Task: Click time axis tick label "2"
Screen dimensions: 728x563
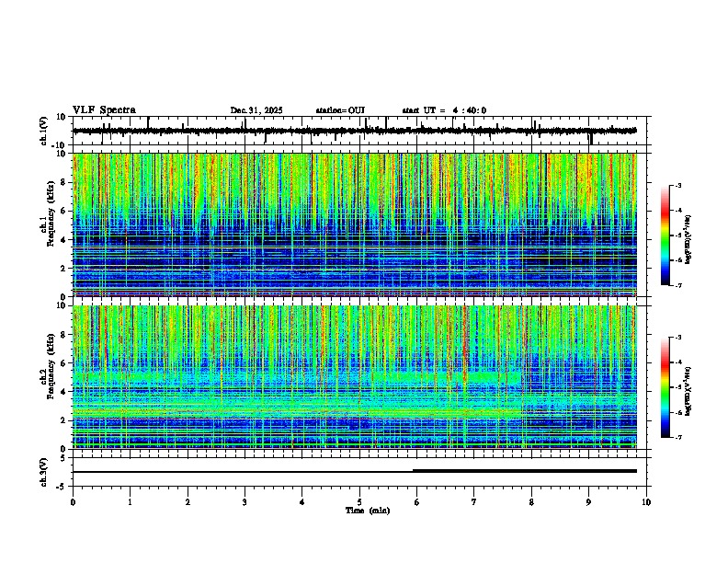Action: click(x=188, y=502)
